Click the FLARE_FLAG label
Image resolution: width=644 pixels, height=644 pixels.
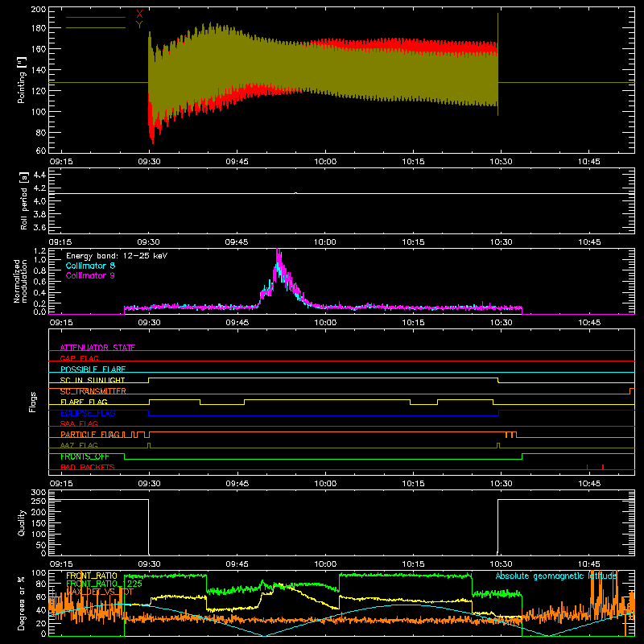pos(84,402)
